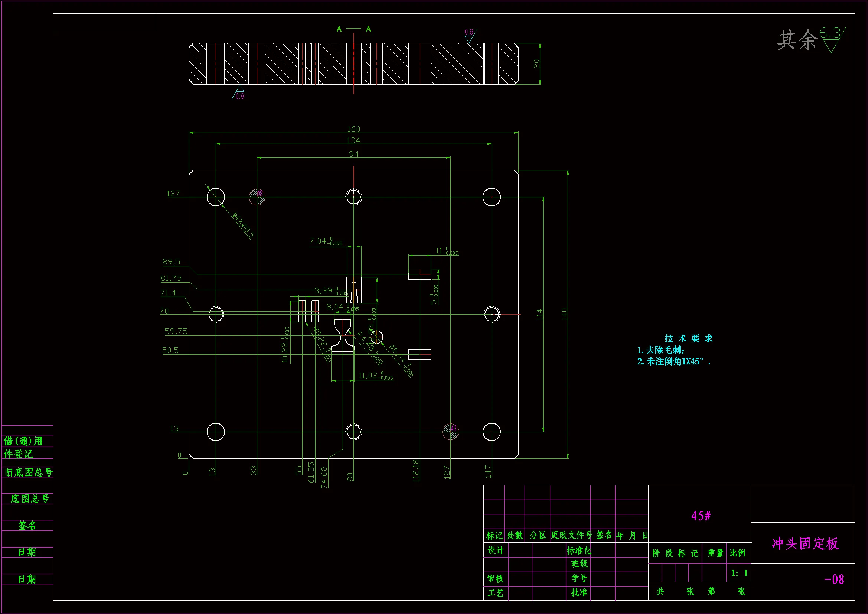Click the 6.3 surface roughness symbol
Image resolution: width=868 pixels, height=614 pixels.
pyautogui.click(x=832, y=39)
